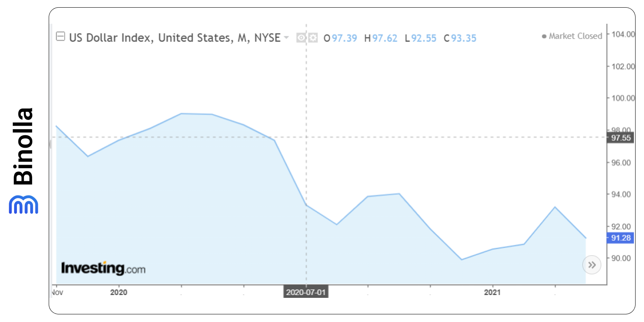Click the 97.55 crosshair price label

pyautogui.click(x=621, y=138)
